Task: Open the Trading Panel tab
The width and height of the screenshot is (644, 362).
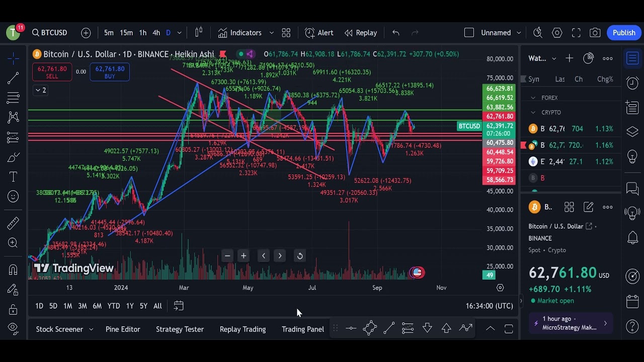Action: point(303,329)
